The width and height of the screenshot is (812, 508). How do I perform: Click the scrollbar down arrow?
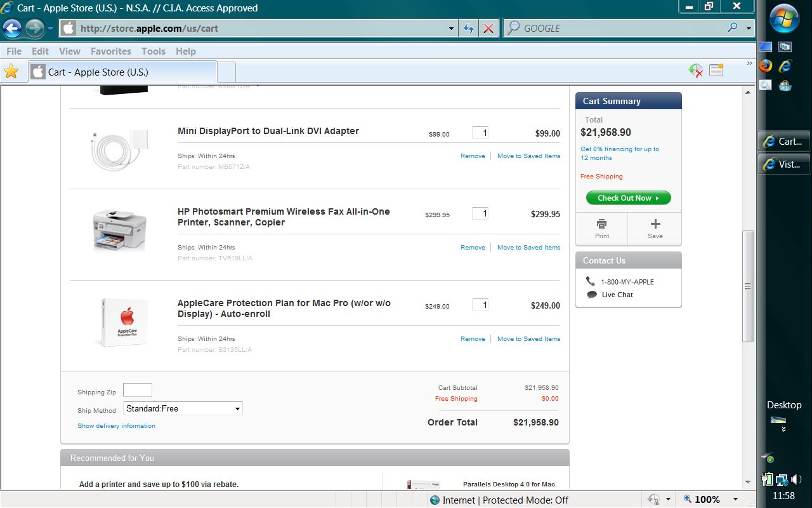click(748, 482)
